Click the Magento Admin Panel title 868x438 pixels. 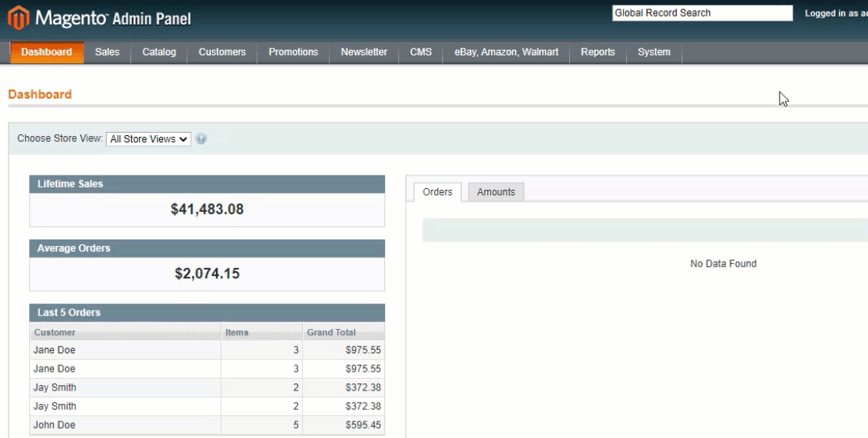113,18
